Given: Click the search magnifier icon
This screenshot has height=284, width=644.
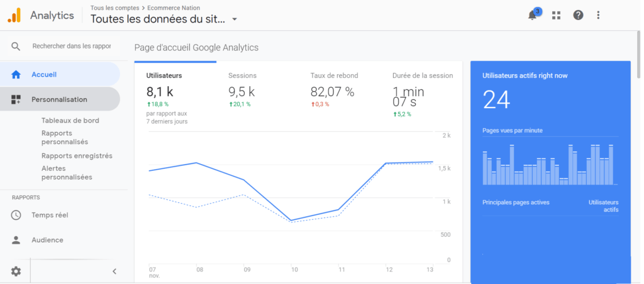Looking at the screenshot, I should tap(16, 46).
